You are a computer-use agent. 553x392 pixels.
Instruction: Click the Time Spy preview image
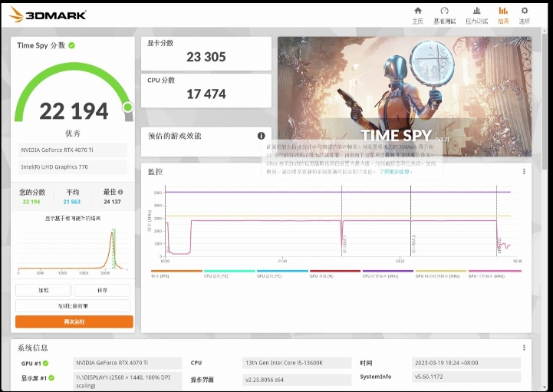coord(404,84)
